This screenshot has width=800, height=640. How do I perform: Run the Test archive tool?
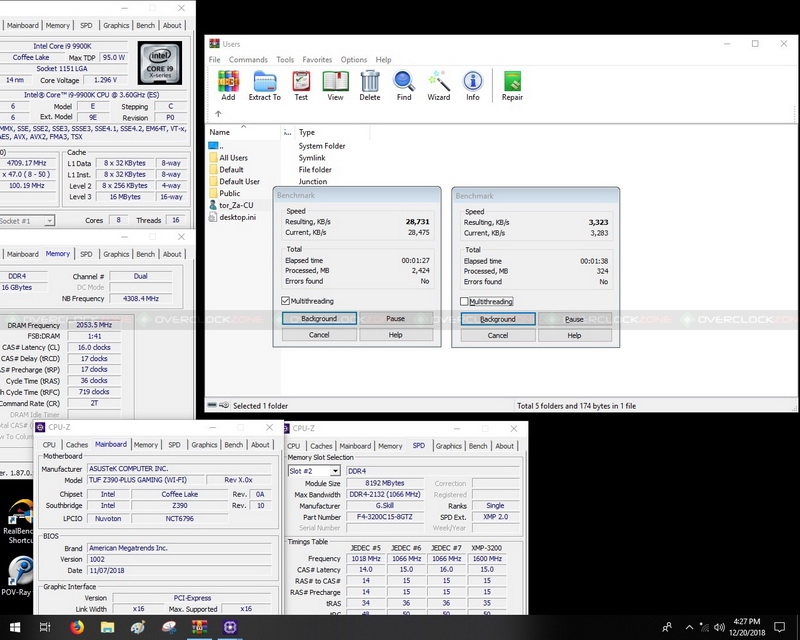pyautogui.click(x=301, y=86)
